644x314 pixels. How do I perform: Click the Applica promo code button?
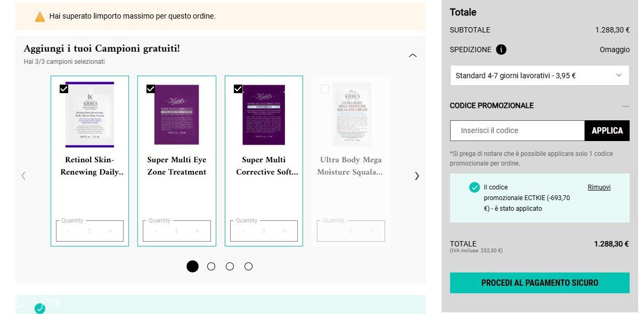pyautogui.click(x=607, y=130)
